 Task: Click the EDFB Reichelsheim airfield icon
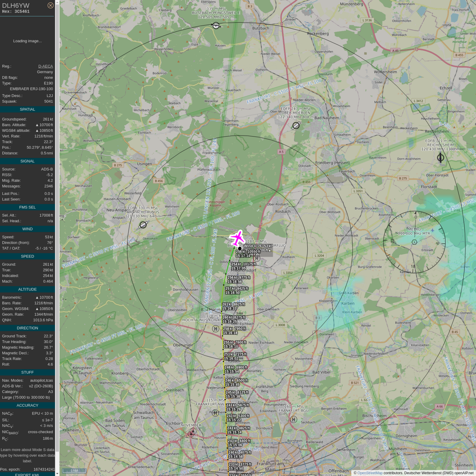[x=440, y=158]
